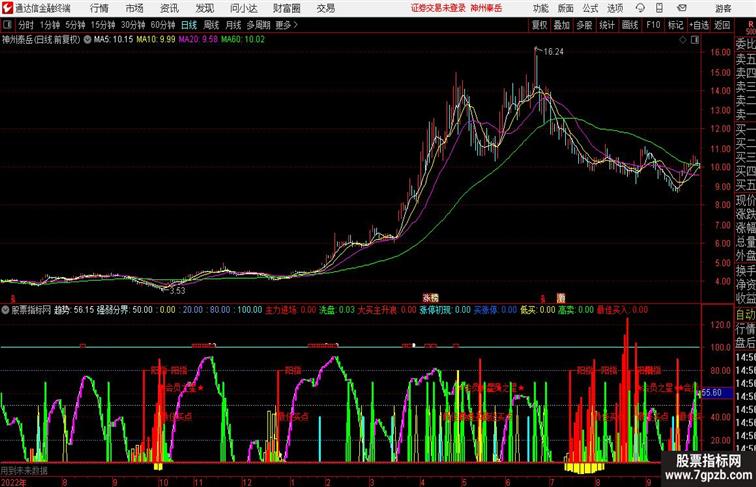Screen dimensions: 756x487
Task: Click the MA60: 10.02 label
Action: (243, 40)
